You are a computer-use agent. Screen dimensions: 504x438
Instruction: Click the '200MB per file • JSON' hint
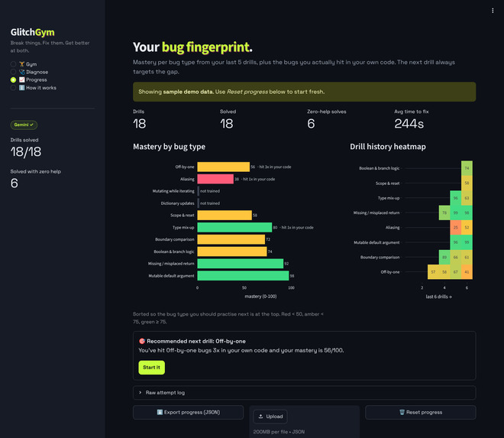point(279,432)
